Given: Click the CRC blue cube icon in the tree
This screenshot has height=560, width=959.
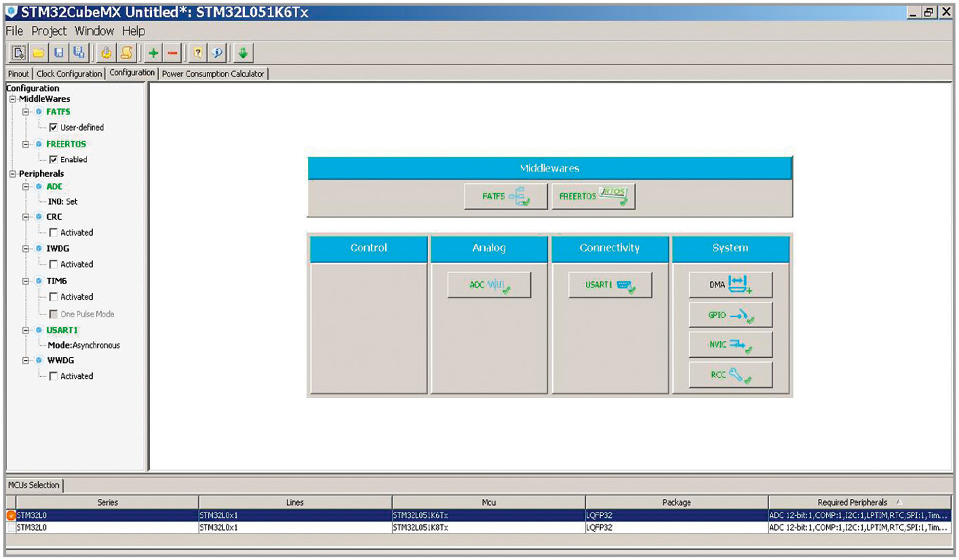Looking at the screenshot, I should (x=39, y=217).
